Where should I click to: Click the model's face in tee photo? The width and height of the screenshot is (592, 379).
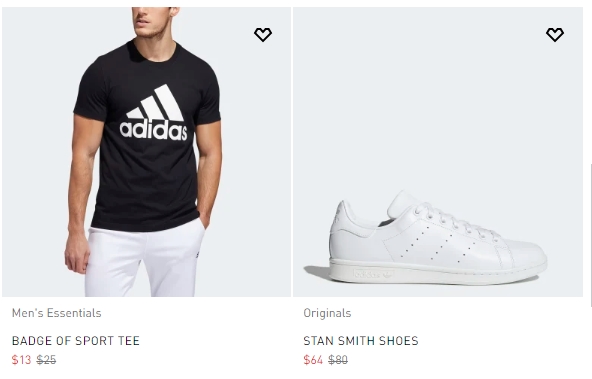[x=155, y=21]
